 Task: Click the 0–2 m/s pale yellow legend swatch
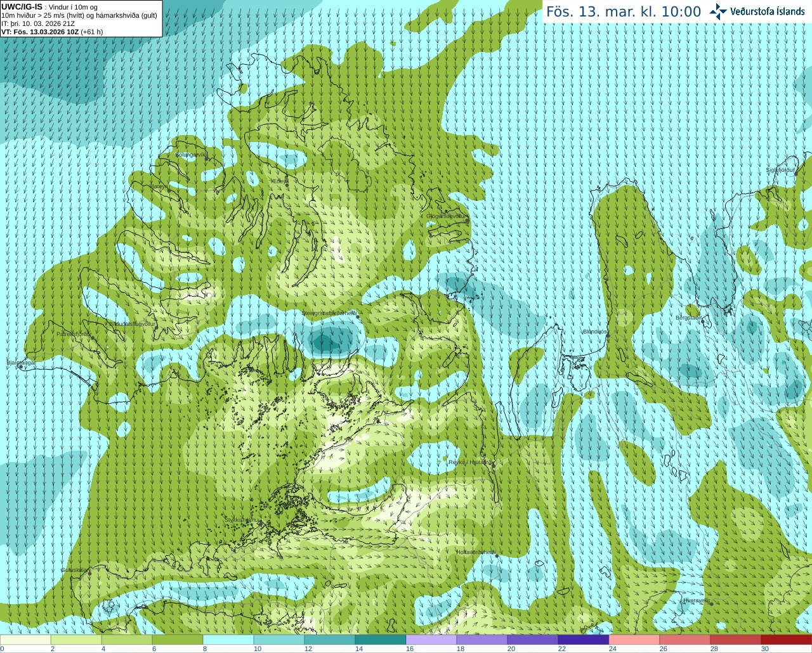click(x=25, y=640)
